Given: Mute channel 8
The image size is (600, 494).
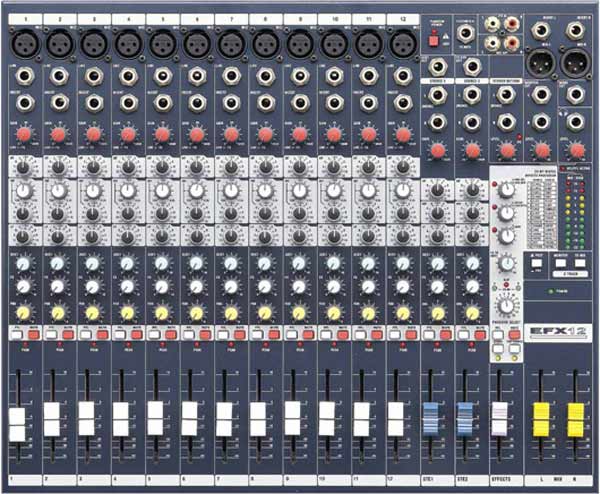Looking at the screenshot, I should click(274, 335).
